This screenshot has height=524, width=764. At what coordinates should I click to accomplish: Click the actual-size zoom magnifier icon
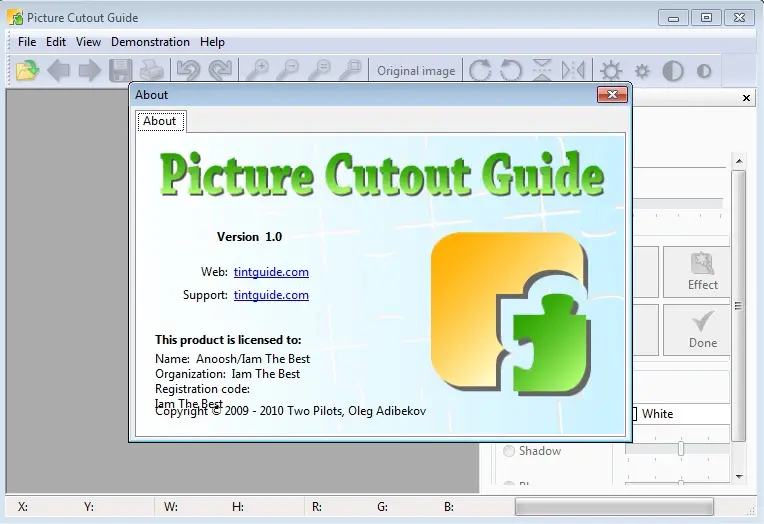[x=320, y=70]
